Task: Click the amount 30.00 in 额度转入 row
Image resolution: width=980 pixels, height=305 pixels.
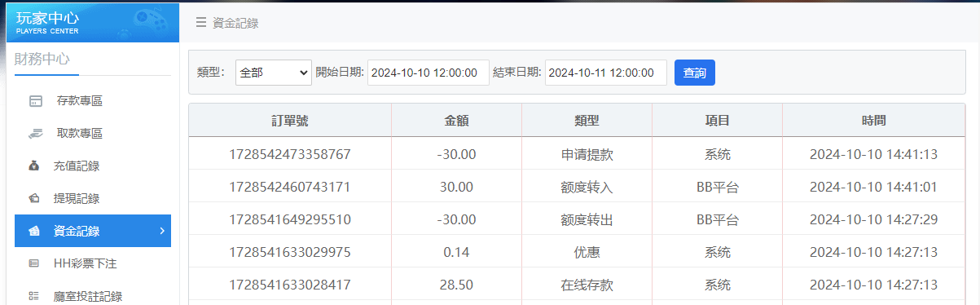Action: [456, 187]
